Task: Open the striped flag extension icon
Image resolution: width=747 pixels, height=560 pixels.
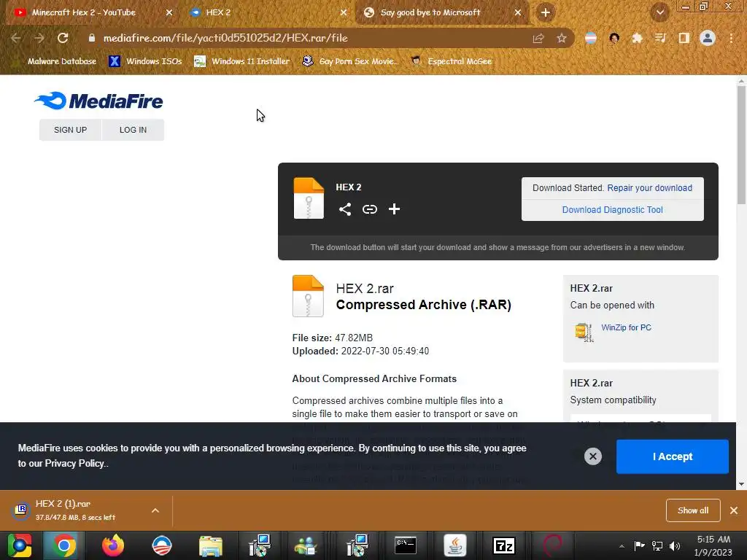Action: pos(591,38)
